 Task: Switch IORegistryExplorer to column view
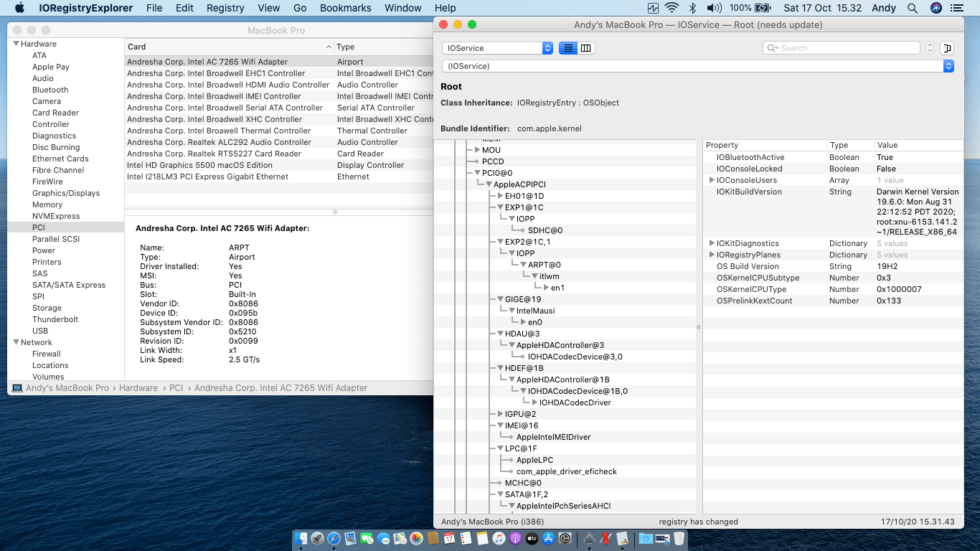(586, 48)
